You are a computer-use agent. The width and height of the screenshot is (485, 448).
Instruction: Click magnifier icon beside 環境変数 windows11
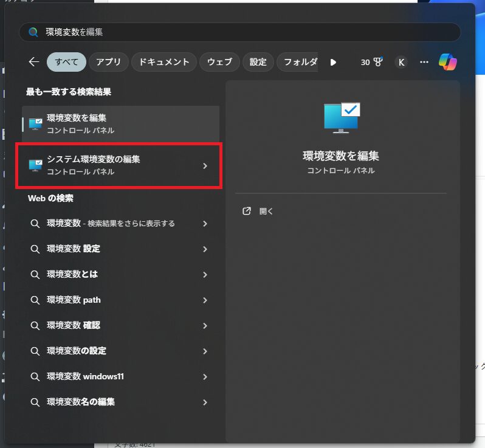pyautogui.click(x=35, y=376)
